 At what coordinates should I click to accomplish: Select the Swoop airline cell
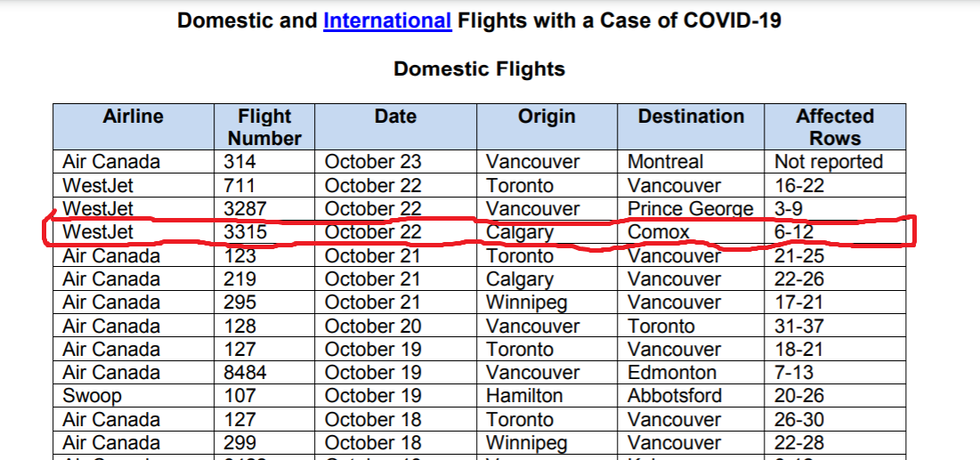(134, 396)
